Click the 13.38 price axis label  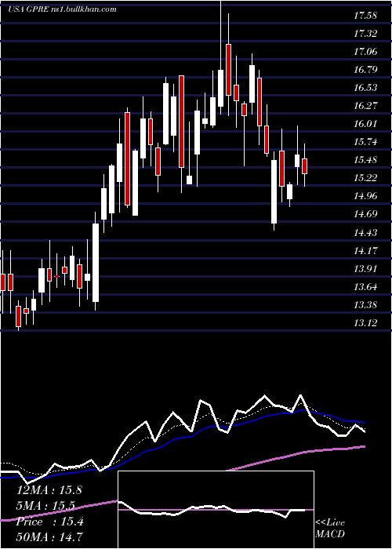366,305
